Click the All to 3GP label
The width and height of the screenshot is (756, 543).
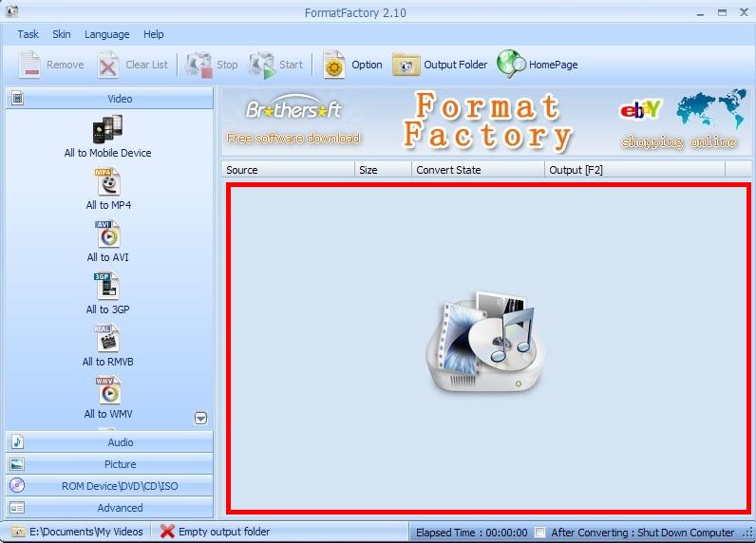(x=108, y=309)
